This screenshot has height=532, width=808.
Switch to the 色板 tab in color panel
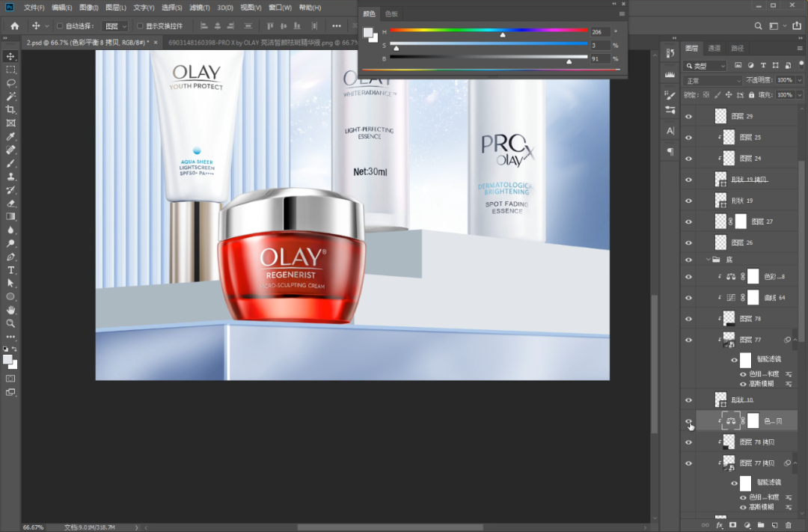391,14
